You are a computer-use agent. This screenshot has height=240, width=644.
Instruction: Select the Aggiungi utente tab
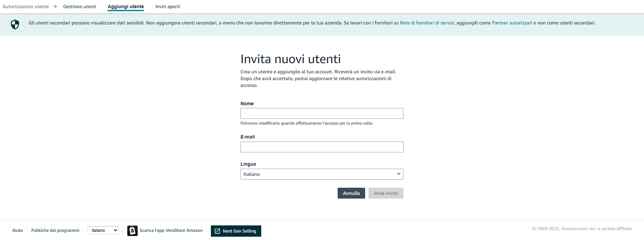click(x=126, y=6)
